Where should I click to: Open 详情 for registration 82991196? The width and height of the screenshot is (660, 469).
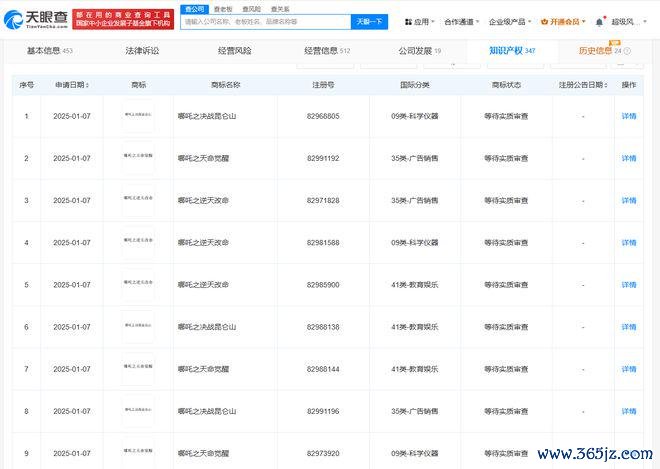click(629, 411)
